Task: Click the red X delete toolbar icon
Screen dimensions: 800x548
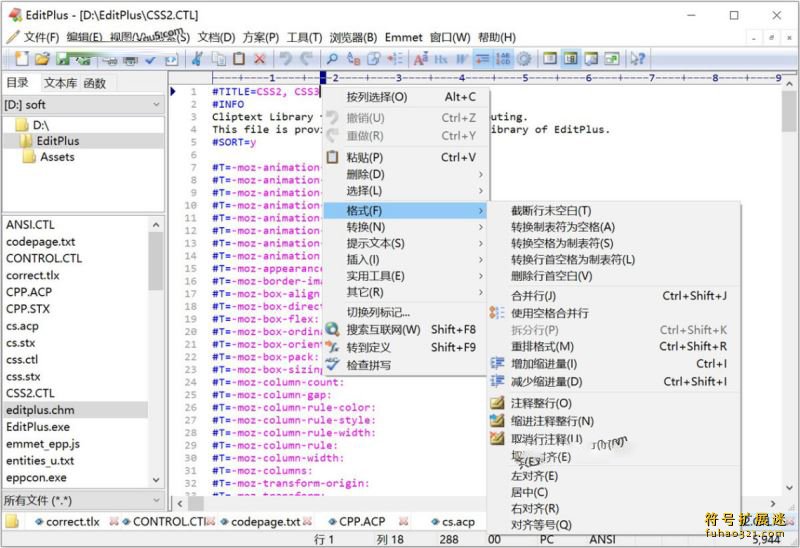Action: tap(259, 59)
